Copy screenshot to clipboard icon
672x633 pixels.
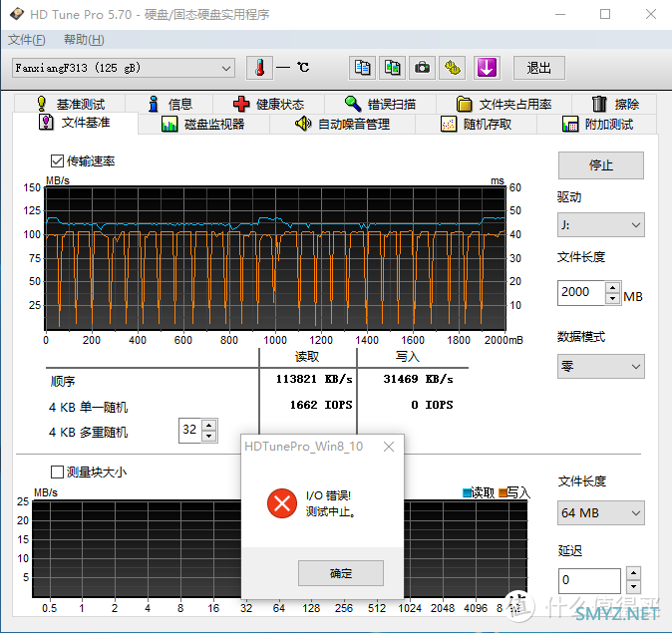392,68
